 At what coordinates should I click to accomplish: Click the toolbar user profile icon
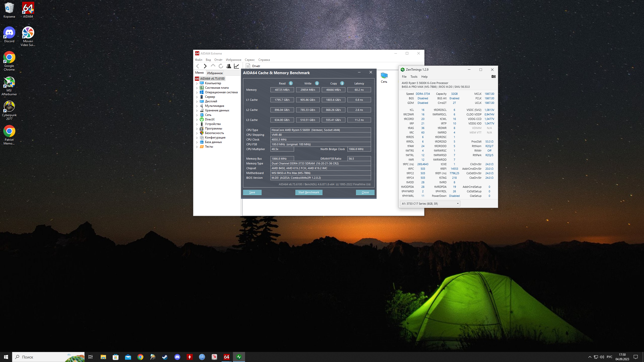[x=228, y=66]
